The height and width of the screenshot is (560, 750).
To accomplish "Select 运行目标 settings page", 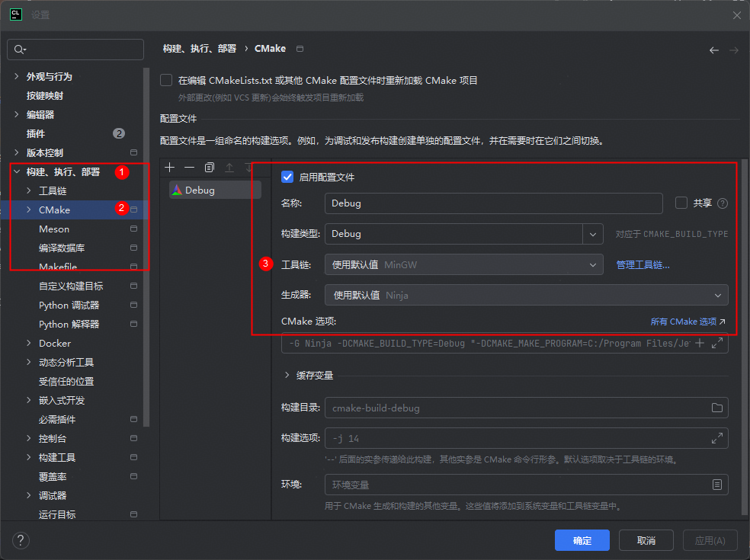I will (x=57, y=514).
